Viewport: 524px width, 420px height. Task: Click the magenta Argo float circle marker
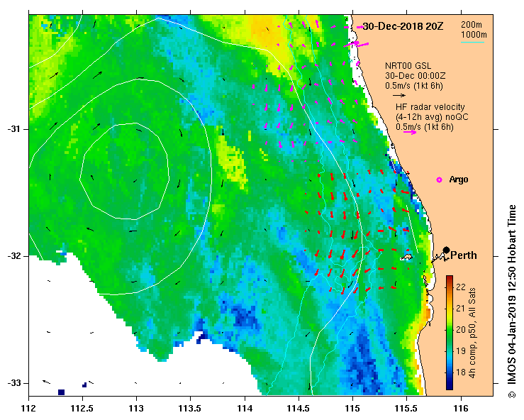tap(439, 180)
